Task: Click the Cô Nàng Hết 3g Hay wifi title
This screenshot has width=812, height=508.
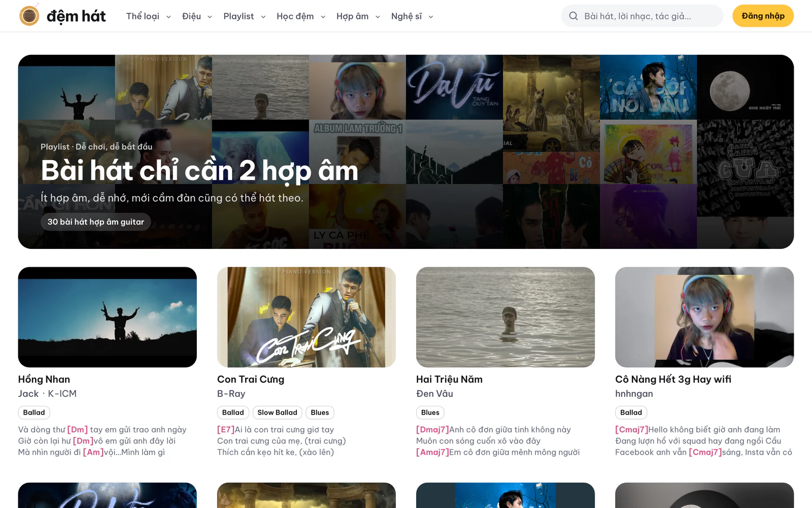Action: (673, 379)
